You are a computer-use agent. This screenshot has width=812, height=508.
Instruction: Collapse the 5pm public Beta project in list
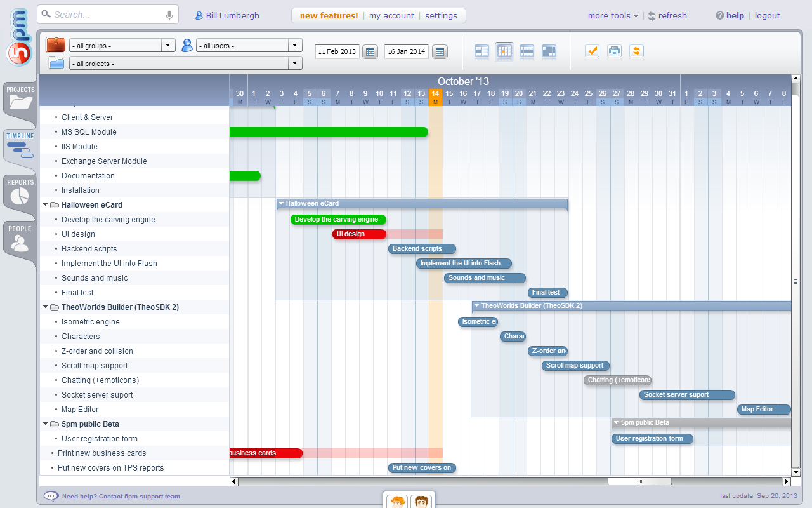tap(46, 424)
